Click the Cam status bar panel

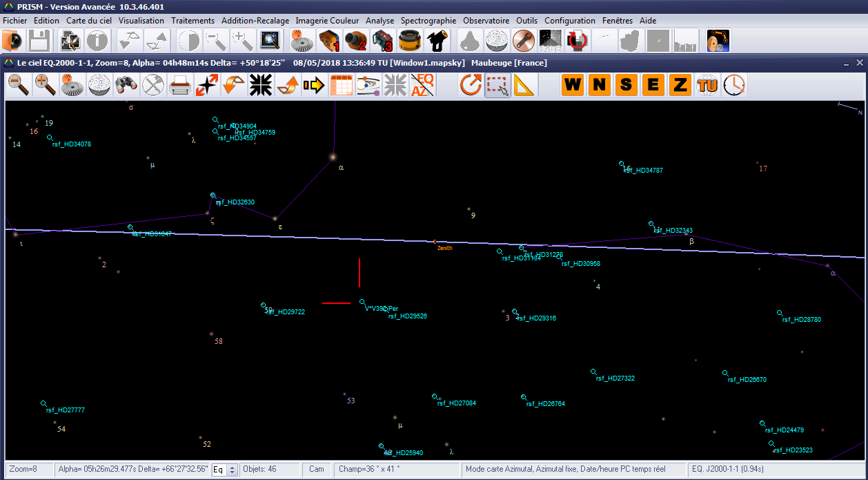click(317, 470)
